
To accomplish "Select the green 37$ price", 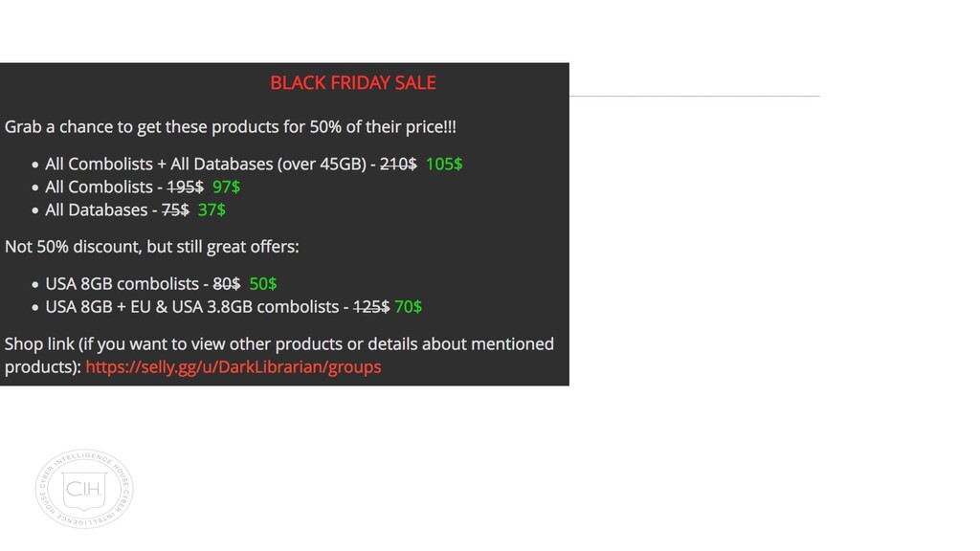I will (212, 209).
